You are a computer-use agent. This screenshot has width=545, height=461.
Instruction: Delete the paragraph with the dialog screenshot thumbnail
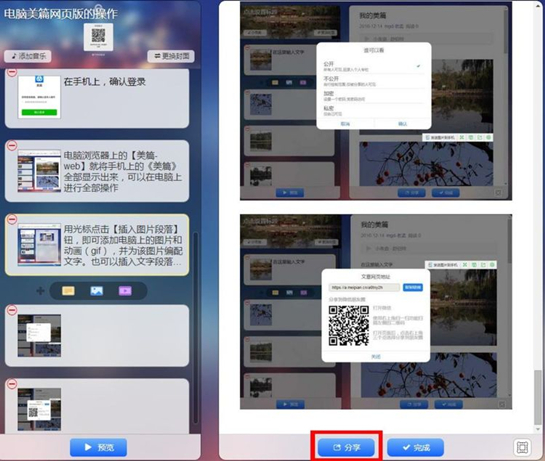[12, 310]
